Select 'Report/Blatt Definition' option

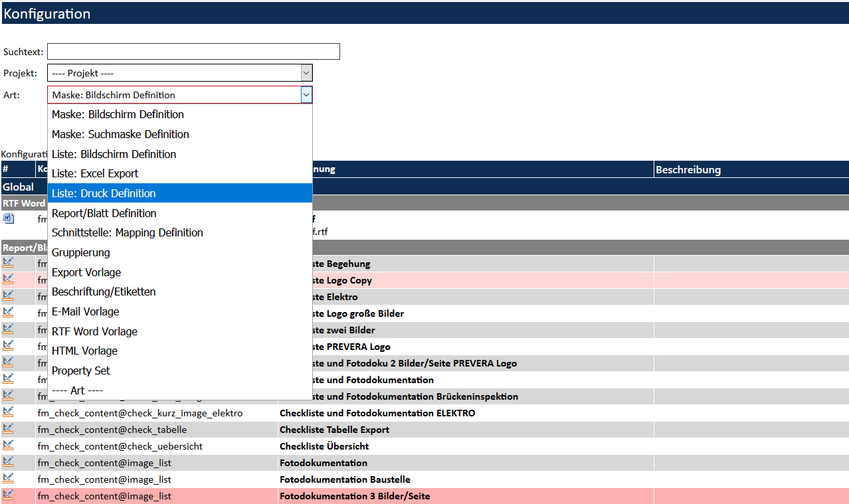180,213
